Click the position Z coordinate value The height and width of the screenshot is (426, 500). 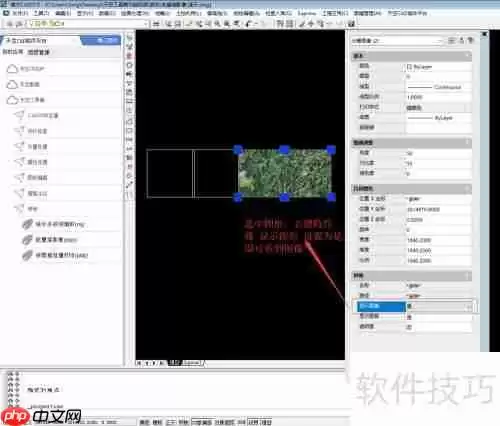pos(439,220)
